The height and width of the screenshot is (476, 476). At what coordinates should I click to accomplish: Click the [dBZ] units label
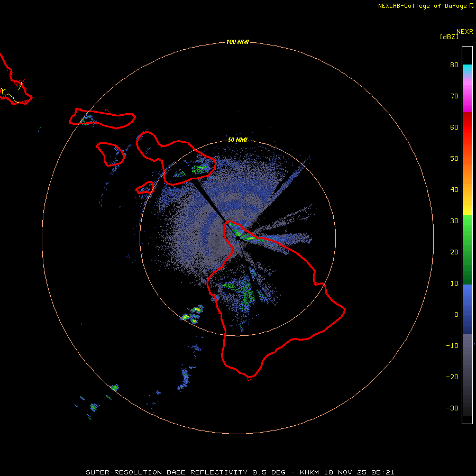click(x=449, y=37)
